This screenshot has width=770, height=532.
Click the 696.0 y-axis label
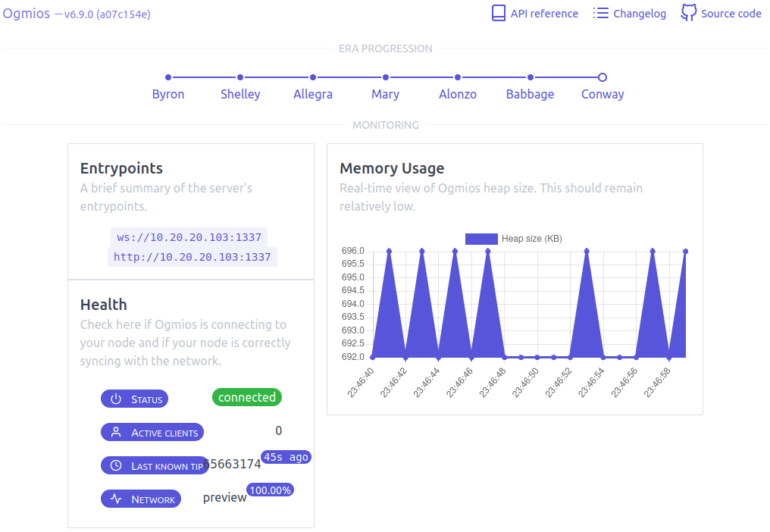353,251
